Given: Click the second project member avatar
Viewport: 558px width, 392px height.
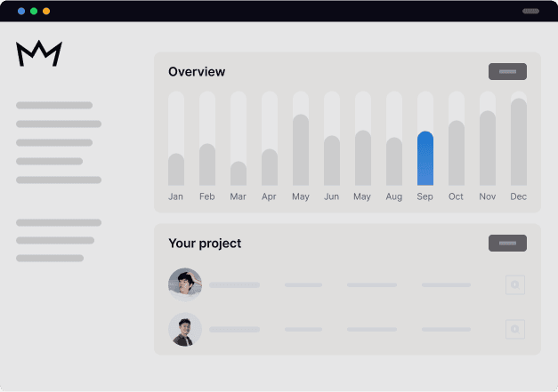Looking at the screenshot, I should pos(185,330).
